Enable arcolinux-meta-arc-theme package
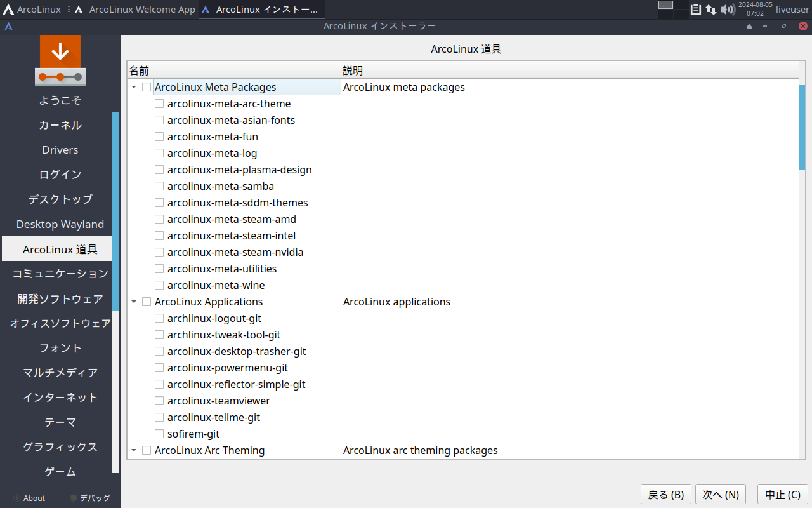Image resolution: width=812 pixels, height=508 pixels. [x=159, y=104]
